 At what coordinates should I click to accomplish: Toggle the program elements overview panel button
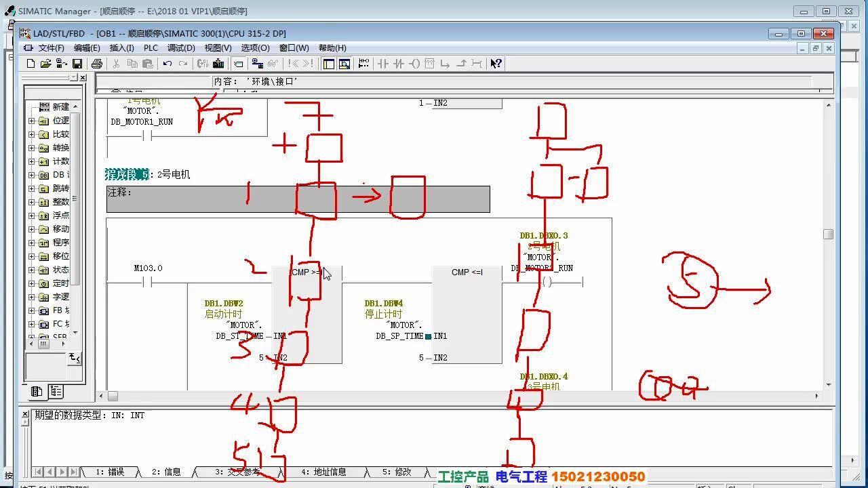click(x=329, y=64)
